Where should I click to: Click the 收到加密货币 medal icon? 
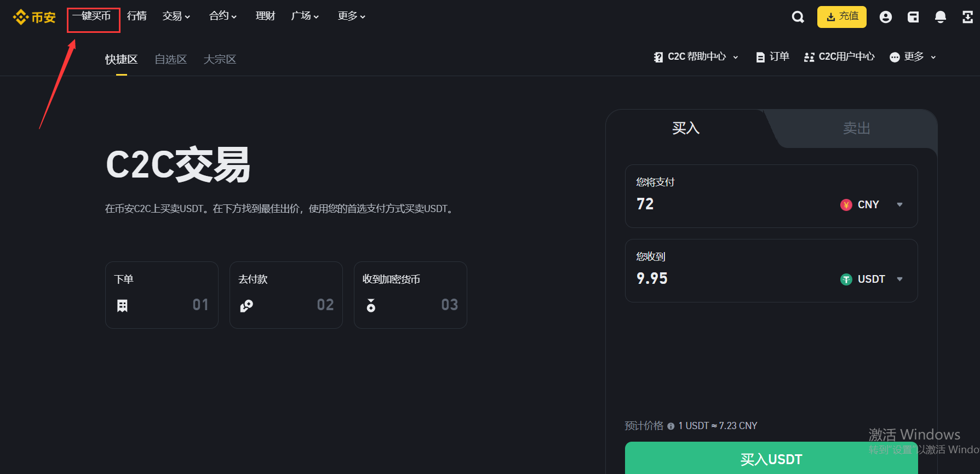(x=371, y=305)
